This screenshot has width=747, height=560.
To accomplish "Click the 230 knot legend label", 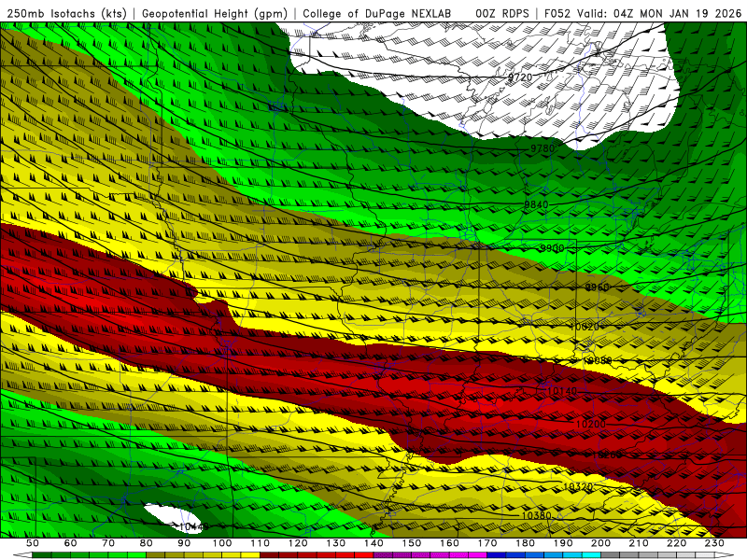I will pos(714,543).
